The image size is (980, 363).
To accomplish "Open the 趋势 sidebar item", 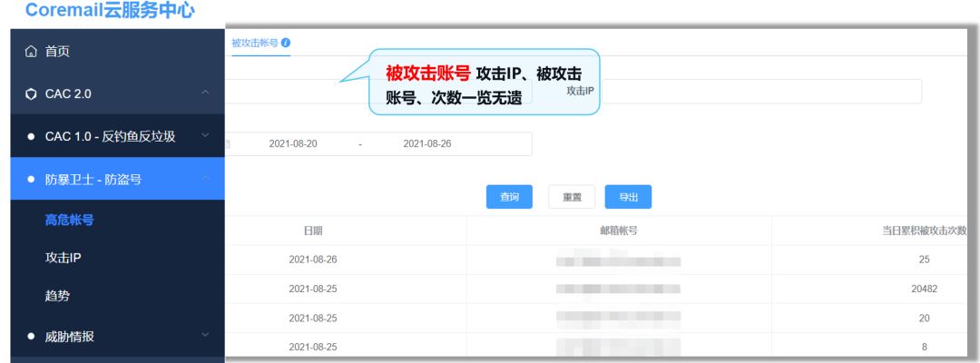I will point(57,297).
